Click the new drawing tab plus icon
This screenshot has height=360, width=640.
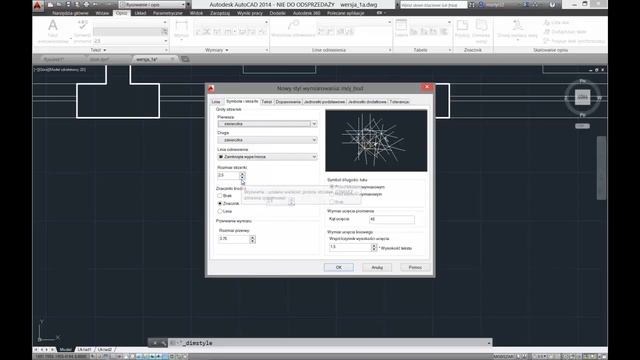pyautogui.click(x=185, y=59)
